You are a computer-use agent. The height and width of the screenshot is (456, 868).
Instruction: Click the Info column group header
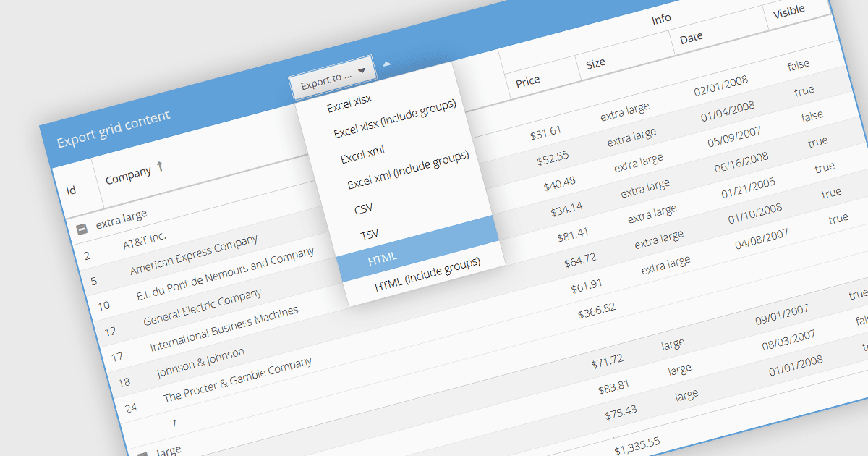pos(661,18)
